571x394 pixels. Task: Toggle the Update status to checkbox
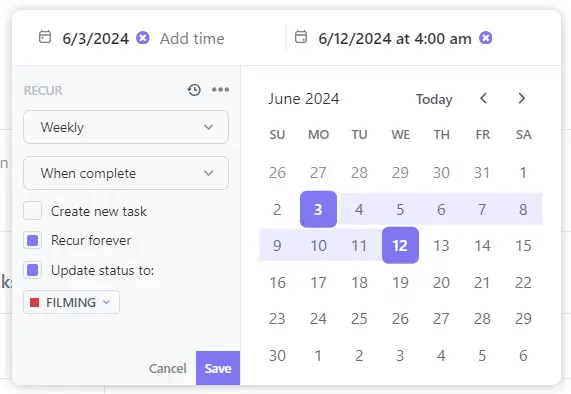[32, 270]
